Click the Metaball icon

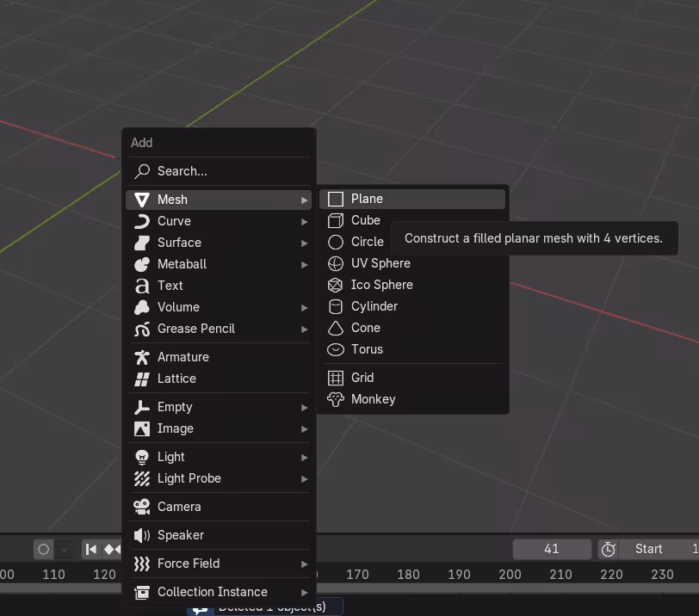click(x=142, y=264)
